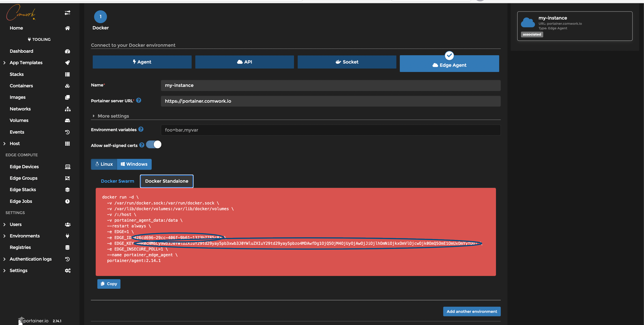The width and height of the screenshot is (644, 325).
Task: Click the my-instance cloud icon
Action: (528, 22)
